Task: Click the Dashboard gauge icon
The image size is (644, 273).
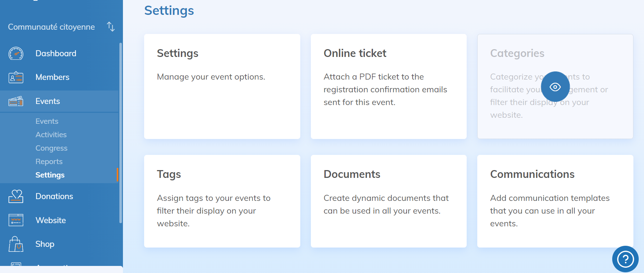Action: tap(16, 54)
